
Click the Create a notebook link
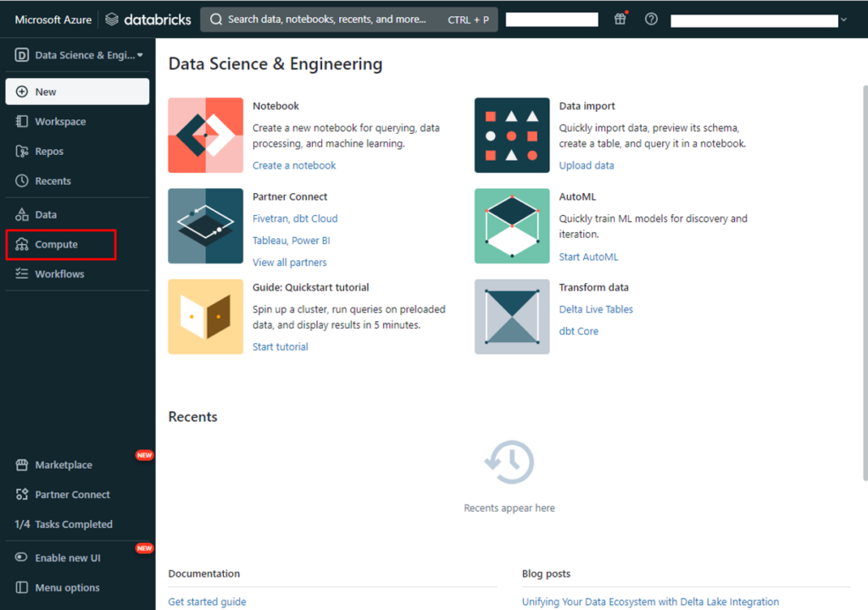click(x=294, y=166)
